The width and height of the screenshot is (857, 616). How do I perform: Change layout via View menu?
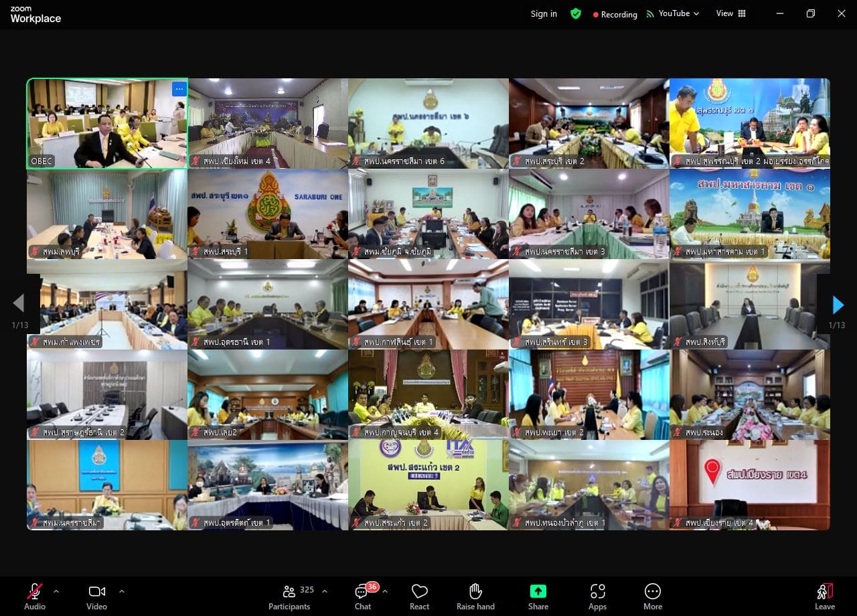point(730,13)
